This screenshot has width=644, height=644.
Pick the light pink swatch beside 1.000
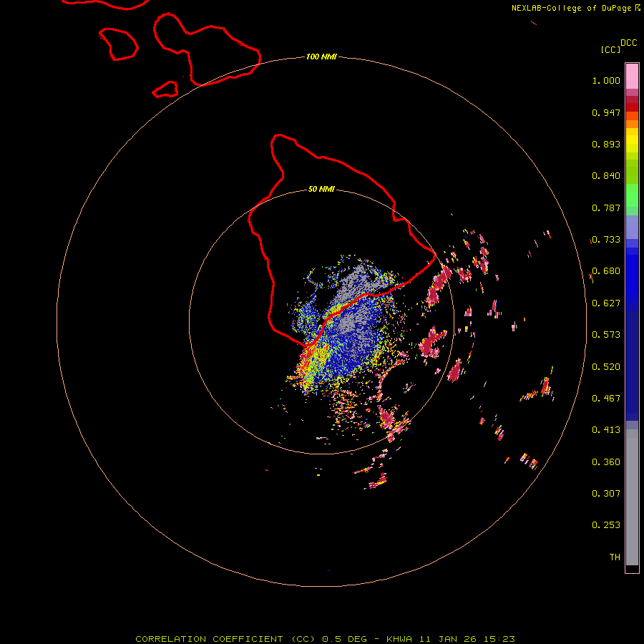coord(632,77)
